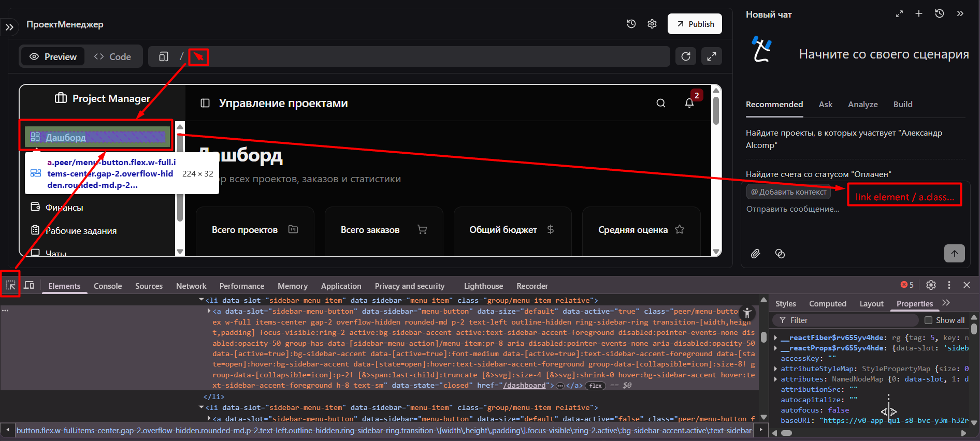The width and height of the screenshot is (980, 441).
Task: Switch to Preview mode
Action: (x=53, y=57)
